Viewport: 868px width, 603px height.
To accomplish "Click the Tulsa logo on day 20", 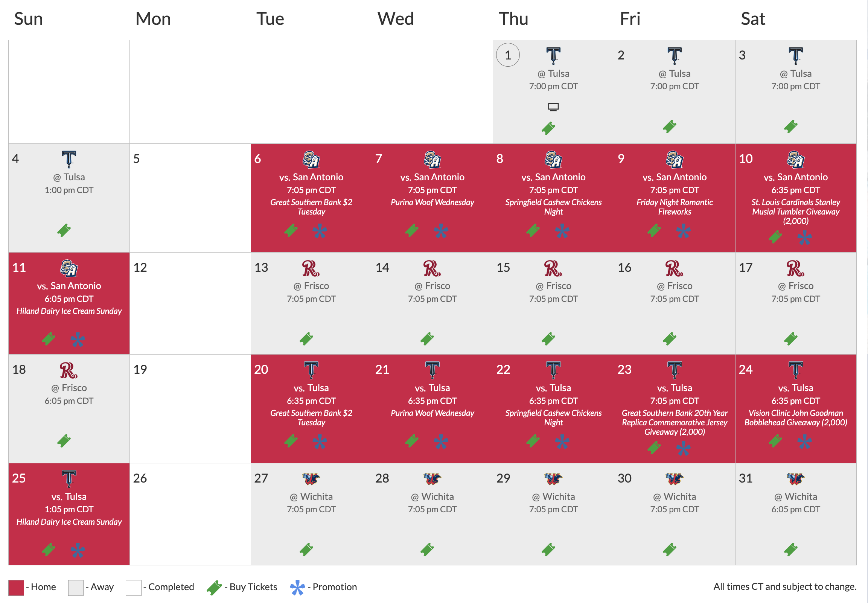I will point(311,370).
